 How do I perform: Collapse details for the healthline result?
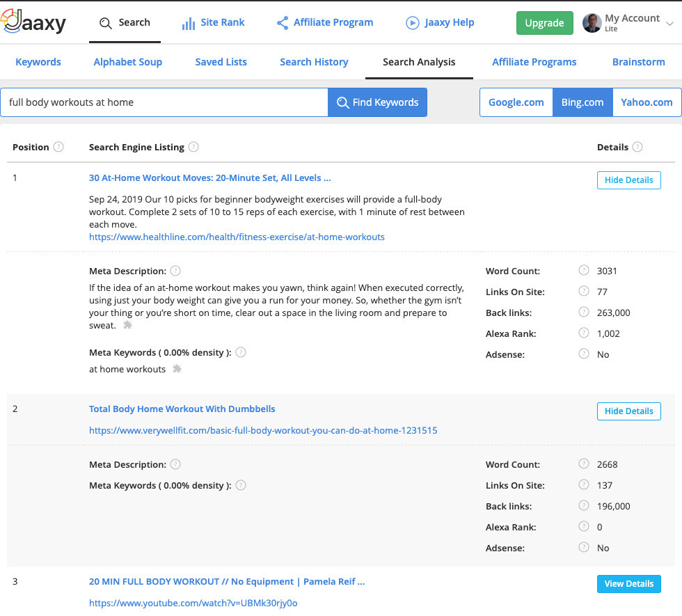(x=629, y=180)
